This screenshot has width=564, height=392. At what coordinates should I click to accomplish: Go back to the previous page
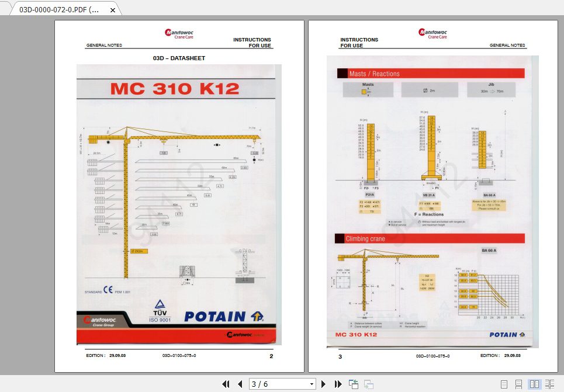click(x=241, y=384)
